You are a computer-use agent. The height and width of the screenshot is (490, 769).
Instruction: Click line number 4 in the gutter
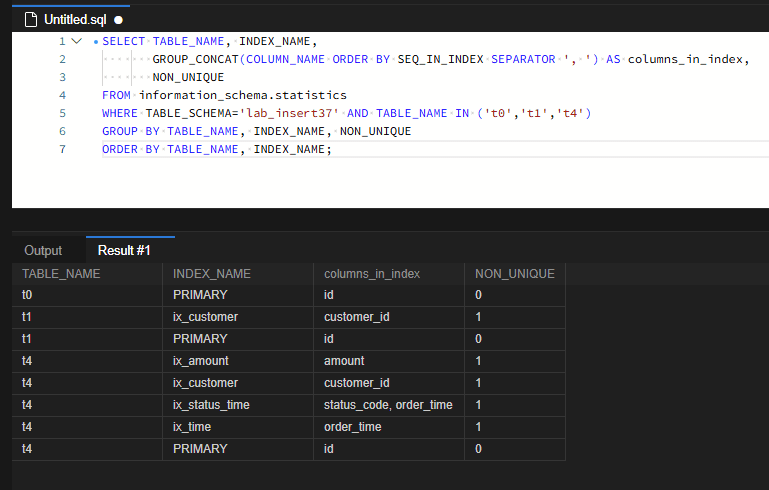pos(62,95)
